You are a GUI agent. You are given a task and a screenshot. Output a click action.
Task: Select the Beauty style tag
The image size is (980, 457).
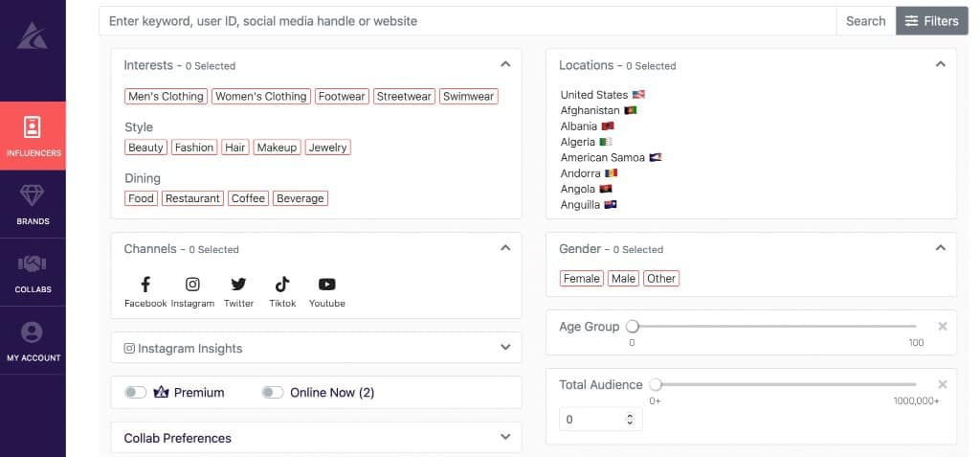pyautogui.click(x=145, y=148)
